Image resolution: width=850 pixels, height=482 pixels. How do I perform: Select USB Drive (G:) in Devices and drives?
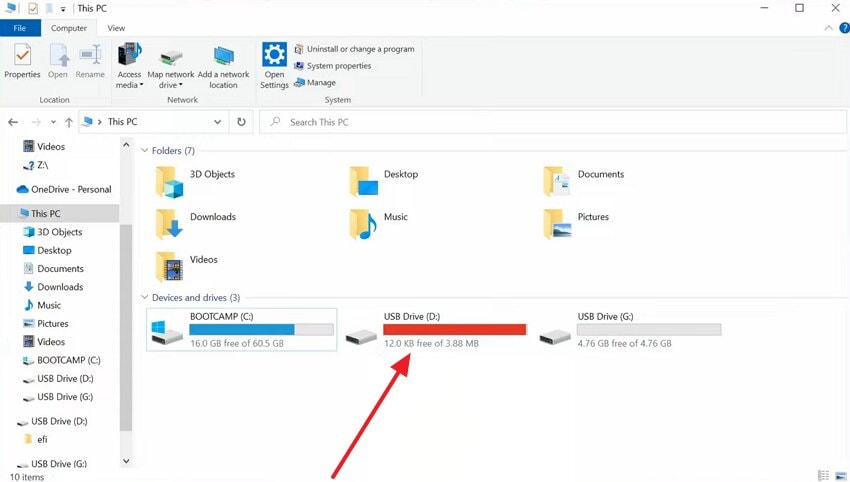point(630,330)
